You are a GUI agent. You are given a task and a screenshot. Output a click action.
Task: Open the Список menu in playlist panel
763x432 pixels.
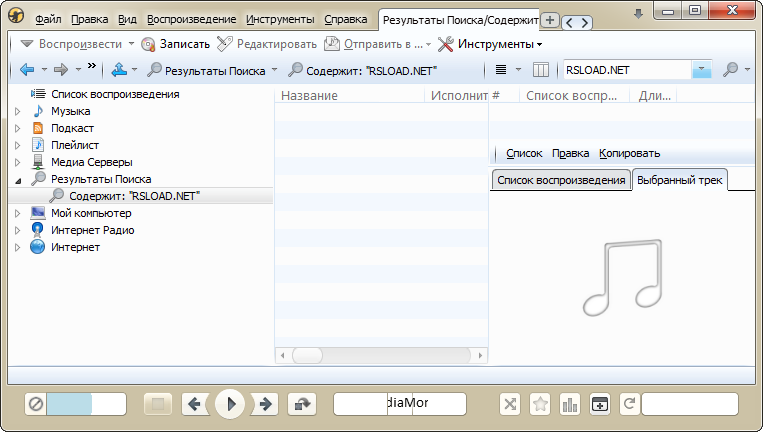tap(524, 153)
